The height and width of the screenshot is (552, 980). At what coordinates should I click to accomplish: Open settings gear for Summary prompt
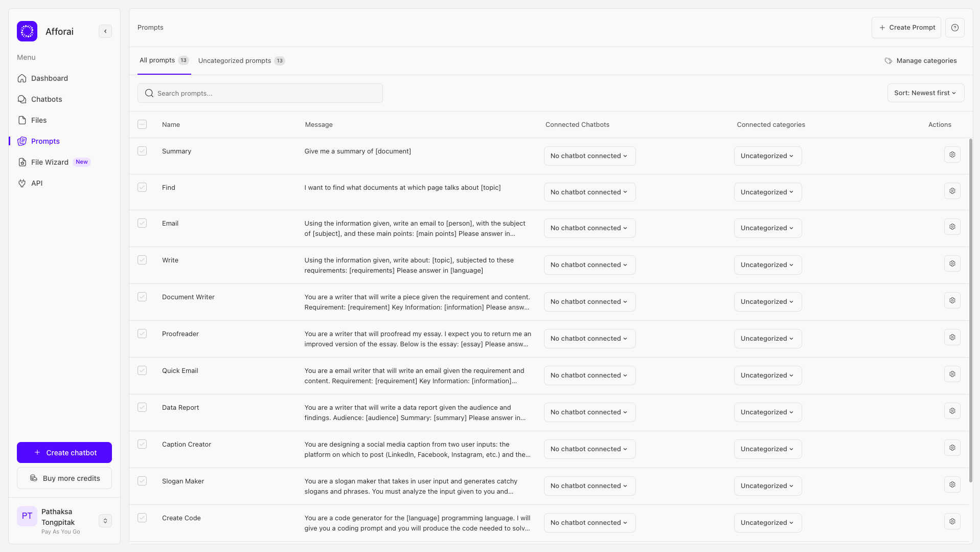pyautogui.click(x=952, y=154)
